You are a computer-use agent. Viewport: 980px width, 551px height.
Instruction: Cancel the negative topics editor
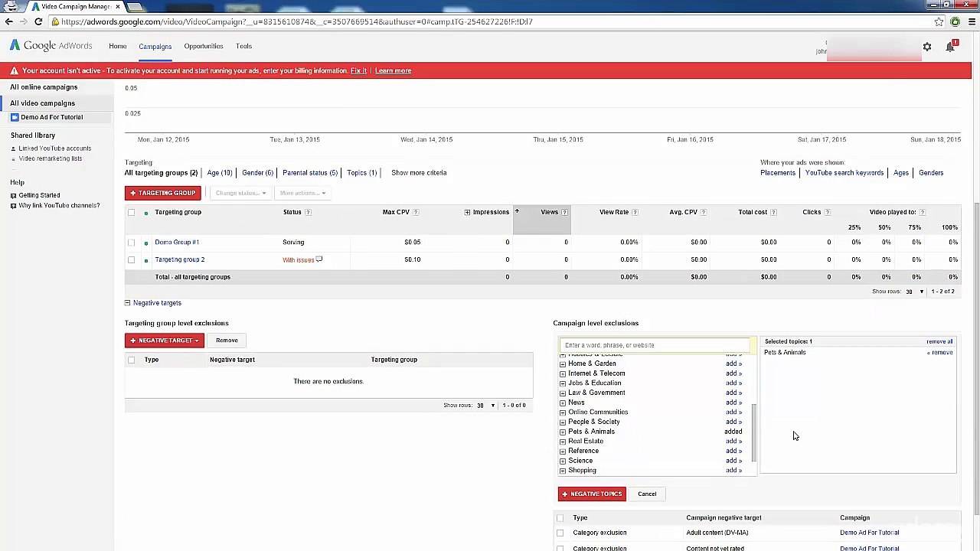click(x=647, y=494)
